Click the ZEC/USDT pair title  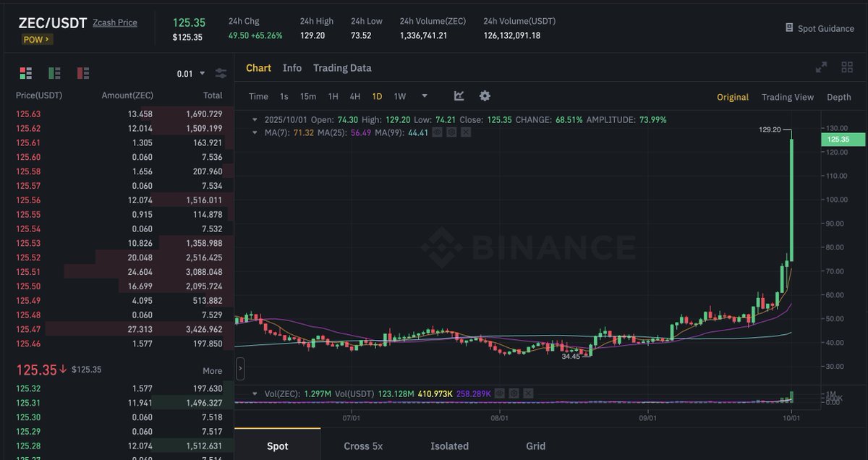click(53, 22)
